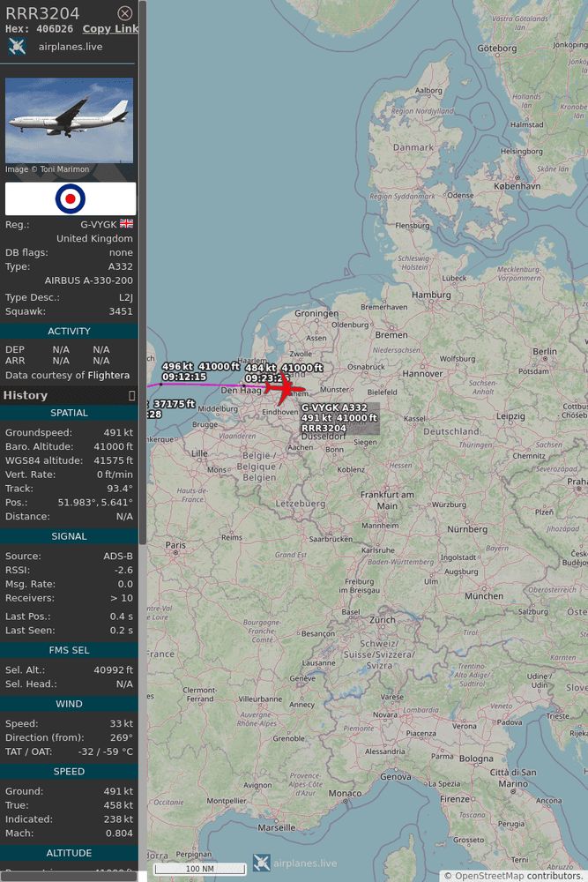Select the Mach value 0.804
Viewport: 588px width, 882px height.
tap(119, 833)
